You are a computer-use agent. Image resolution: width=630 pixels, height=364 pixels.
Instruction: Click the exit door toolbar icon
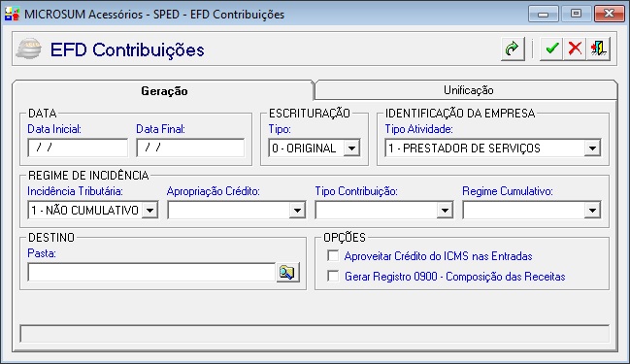[599, 50]
